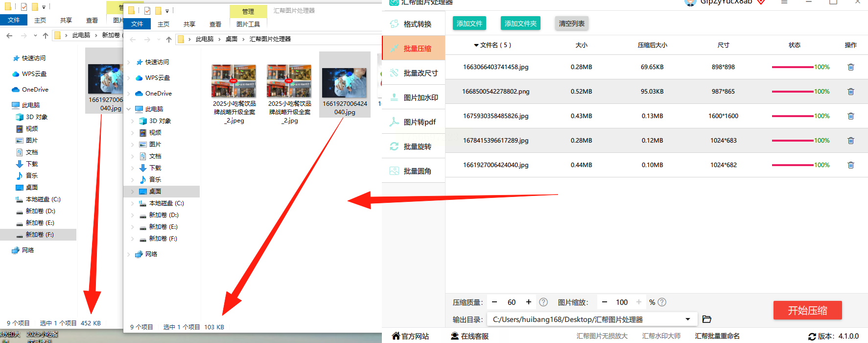Expand the 此电脑 tree node in explorer
This screenshot has width=868, height=343.
(x=129, y=109)
